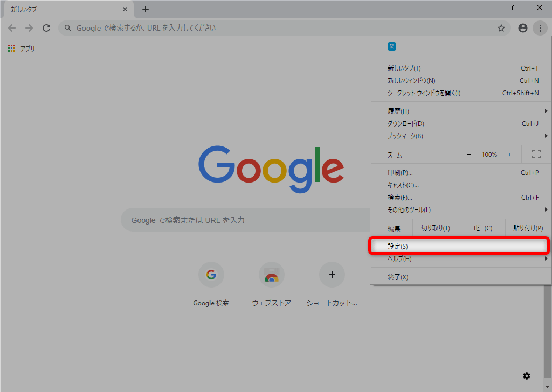Click the three-dot Chrome menu icon
Screen dimensions: 552x392
tap(540, 28)
